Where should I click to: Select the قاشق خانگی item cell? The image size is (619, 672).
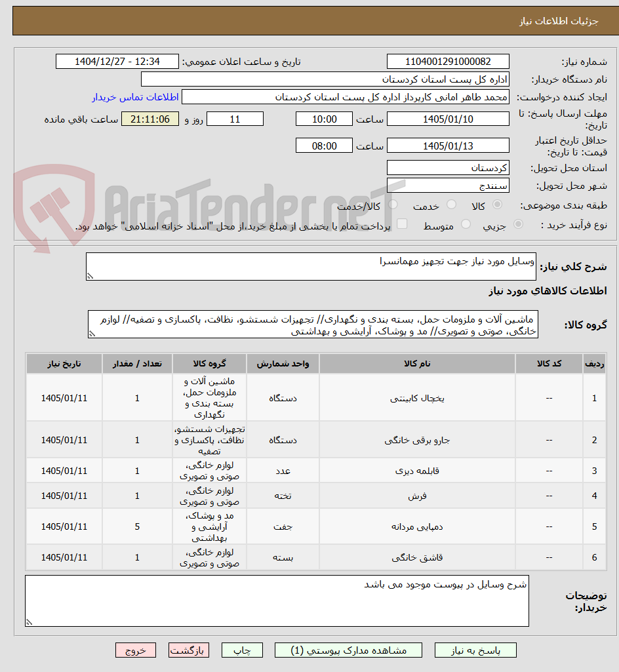417,557
